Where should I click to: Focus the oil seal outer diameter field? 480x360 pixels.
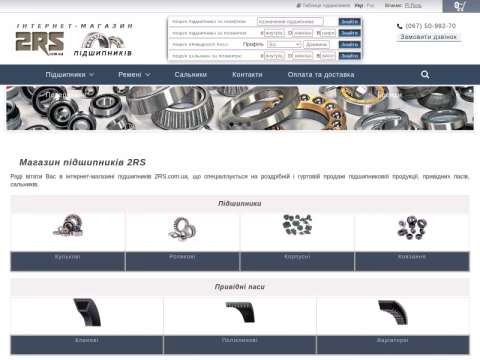click(x=302, y=56)
